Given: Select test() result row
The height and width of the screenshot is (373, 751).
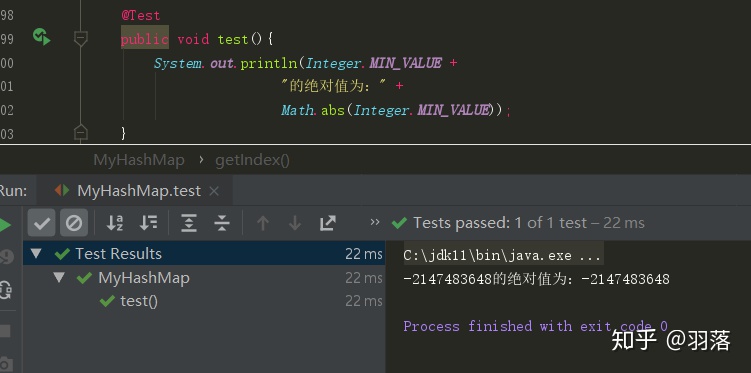Looking at the screenshot, I should (204, 301).
